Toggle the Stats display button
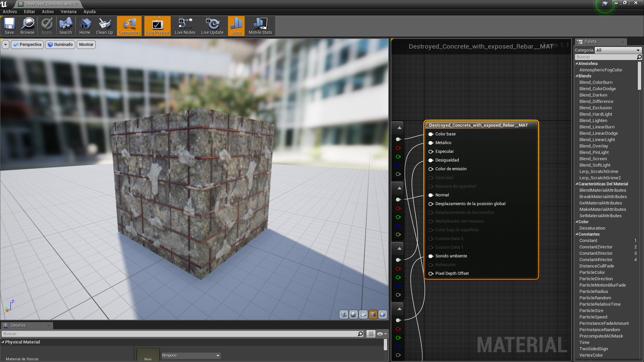 (x=236, y=26)
